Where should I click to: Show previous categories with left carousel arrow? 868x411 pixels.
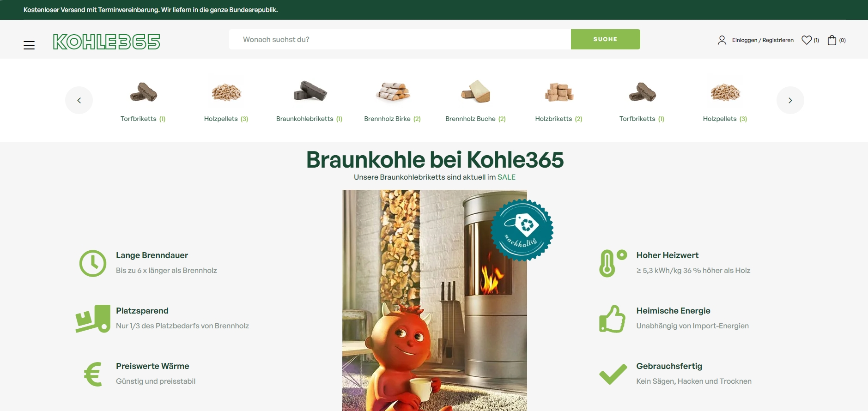coord(79,100)
